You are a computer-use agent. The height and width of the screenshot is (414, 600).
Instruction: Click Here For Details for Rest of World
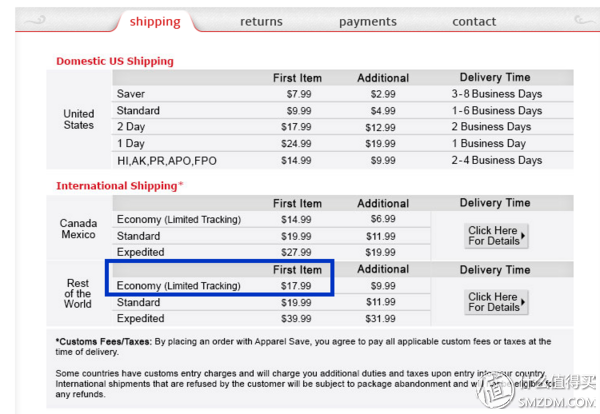pyautogui.click(x=496, y=302)
